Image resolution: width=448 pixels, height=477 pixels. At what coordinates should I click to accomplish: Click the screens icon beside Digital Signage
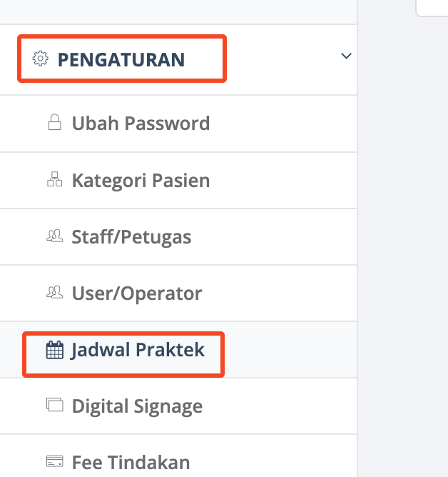pos(54,406)
